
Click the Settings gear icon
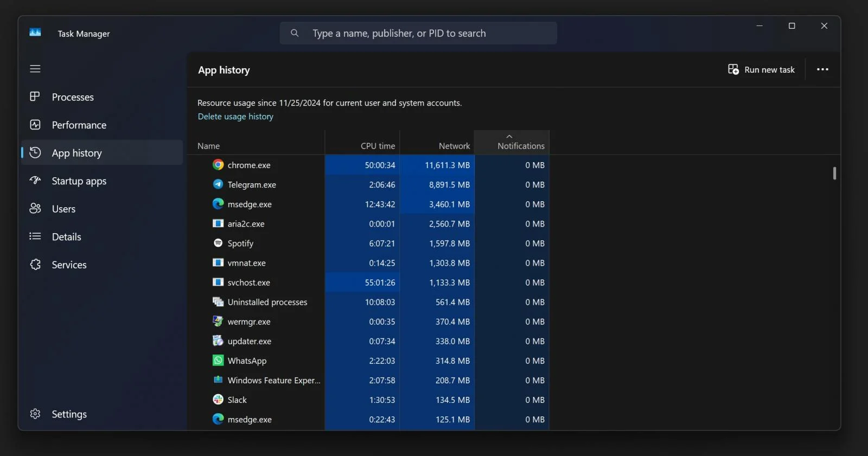35,414
